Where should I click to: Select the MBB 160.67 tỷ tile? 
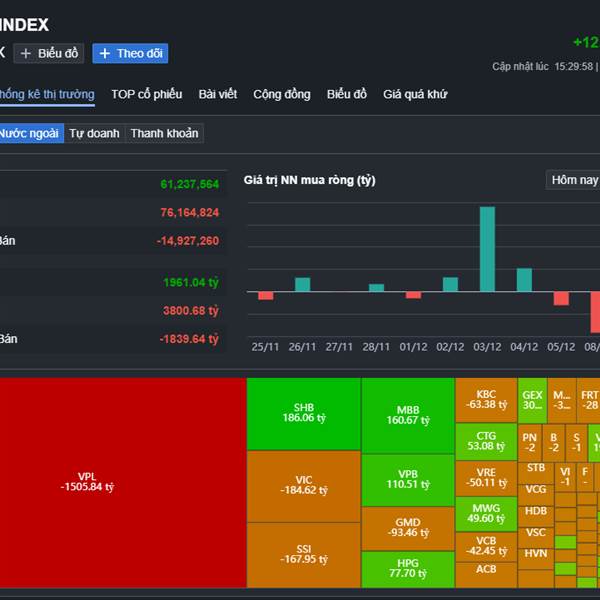tap(408, 416)
